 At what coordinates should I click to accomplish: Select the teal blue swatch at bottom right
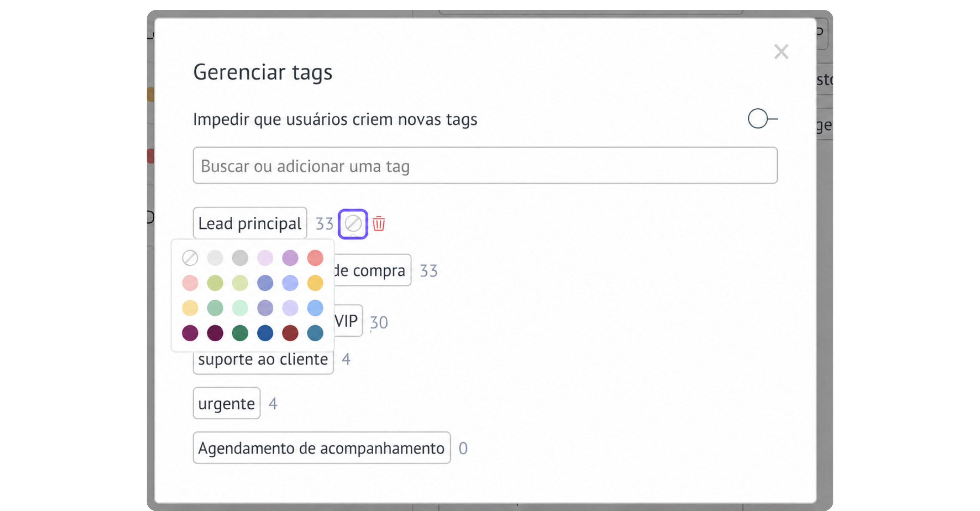tap(315, 333)
